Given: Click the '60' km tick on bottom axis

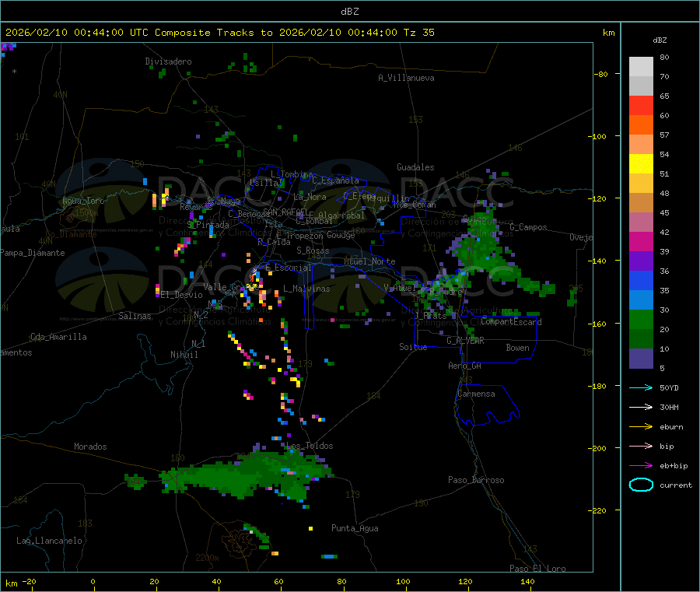Looking at the screenshot, I should coord(278,581).
